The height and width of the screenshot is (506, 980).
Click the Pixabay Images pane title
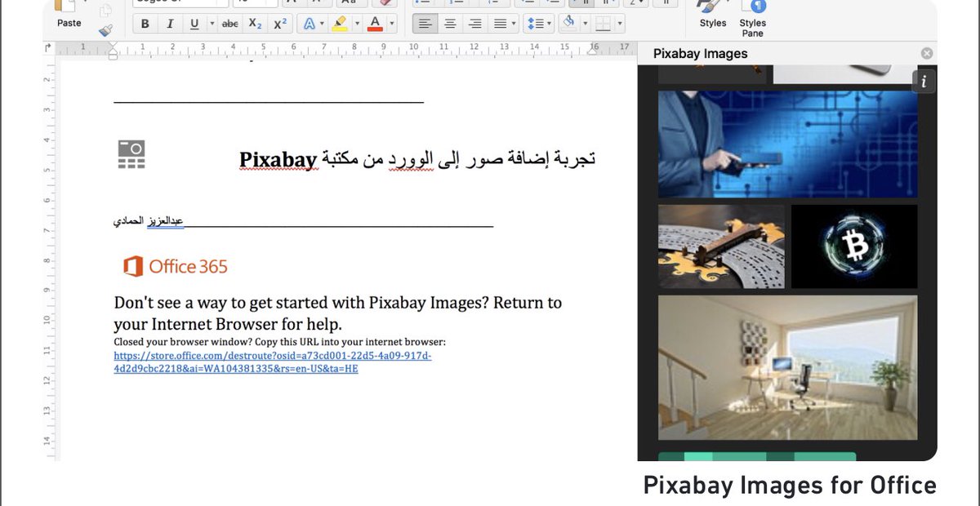coord(701,54)
